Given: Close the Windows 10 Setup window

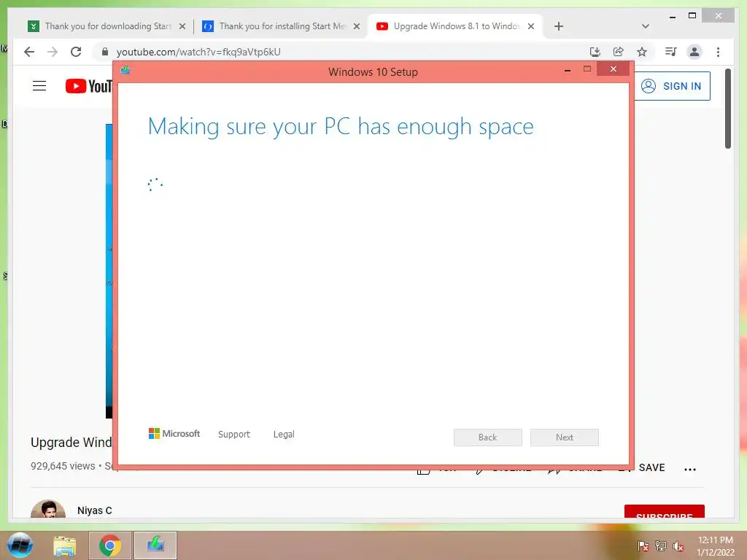Looking at the screenshot, I should click(x=613, y=69).
